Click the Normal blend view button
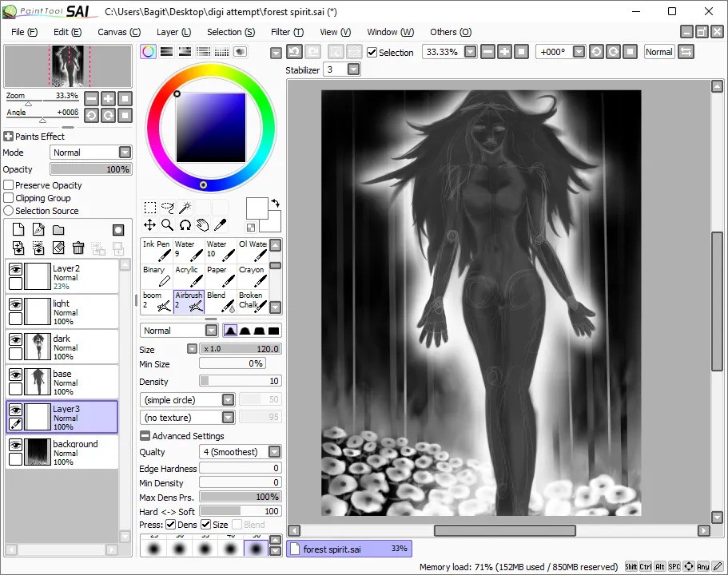This screenshot has width=728, height=575. click(x=658, y=52)
